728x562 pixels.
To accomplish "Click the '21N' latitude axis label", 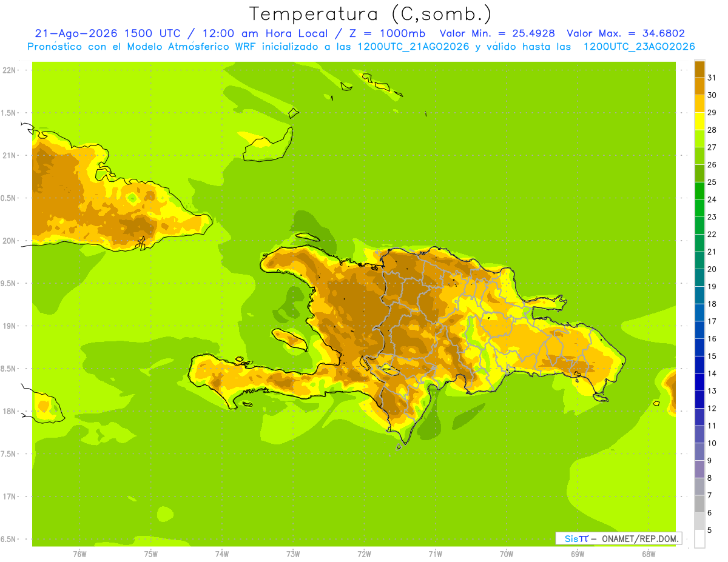I will pyautogui.click(x=8, y=155).
